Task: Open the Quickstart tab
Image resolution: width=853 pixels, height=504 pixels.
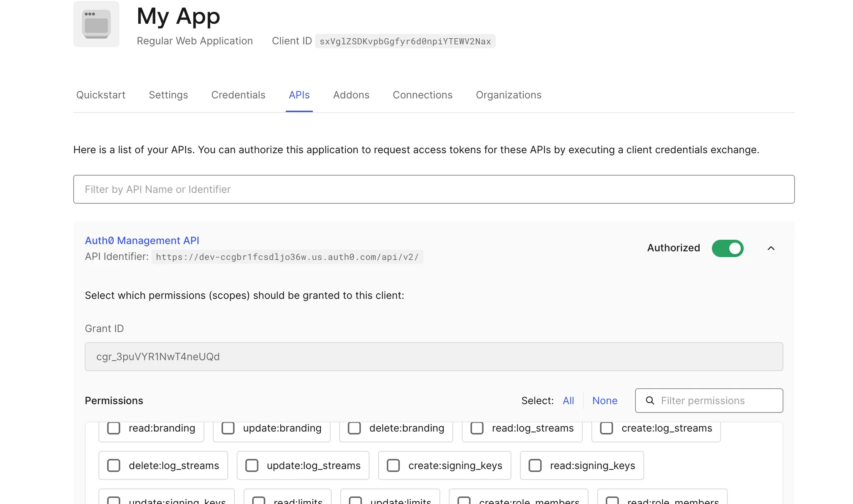Action: 101,95
